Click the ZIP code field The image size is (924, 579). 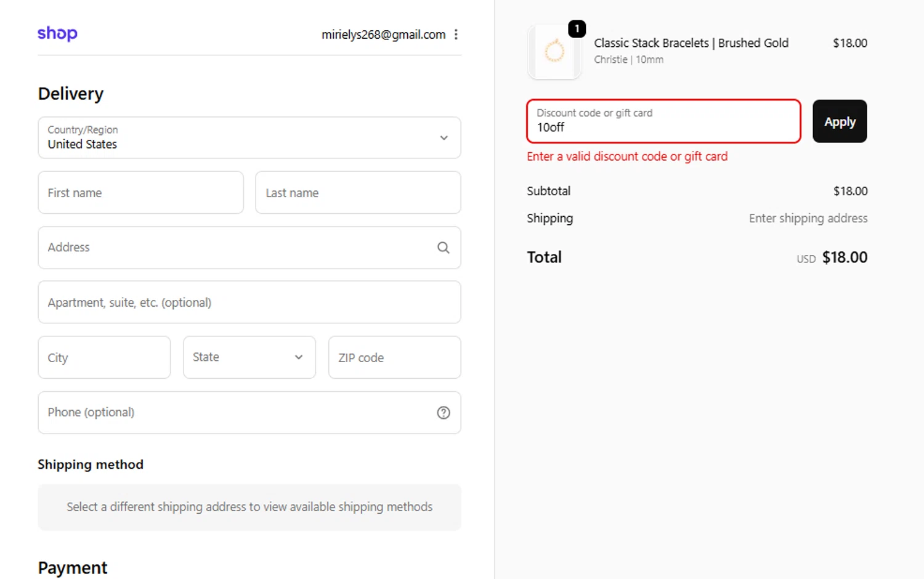coord(395,357)
